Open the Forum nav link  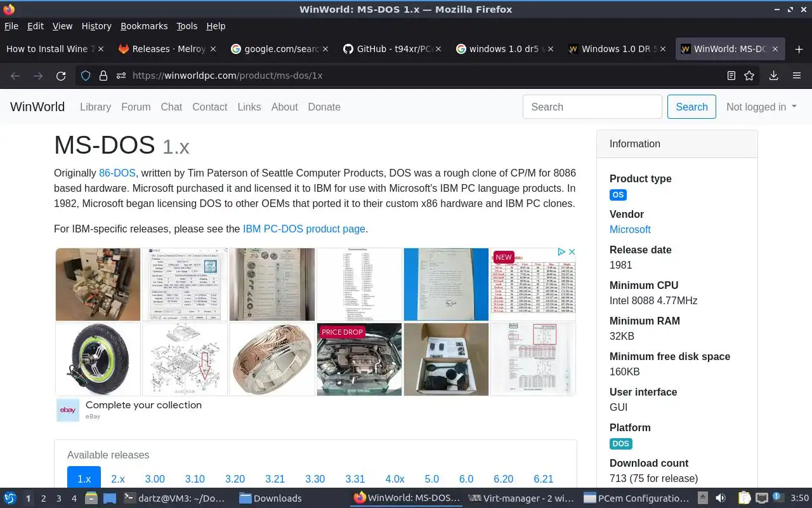click(x=136, y=107)
